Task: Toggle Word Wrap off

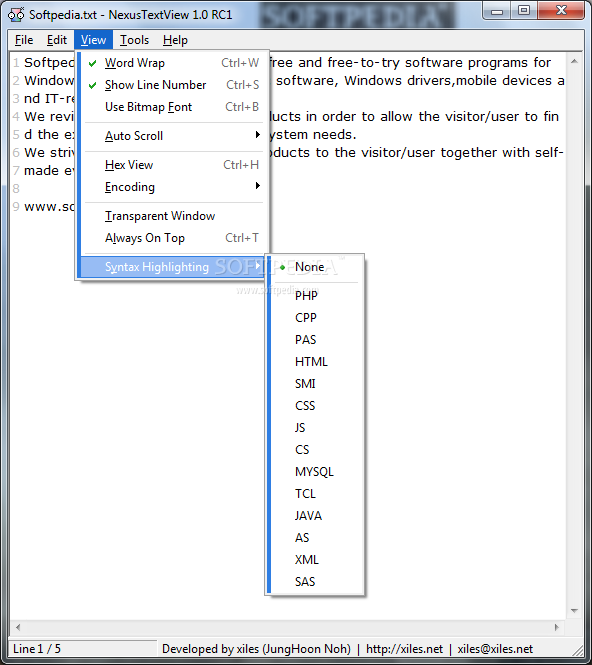Action: pos(174,63)
